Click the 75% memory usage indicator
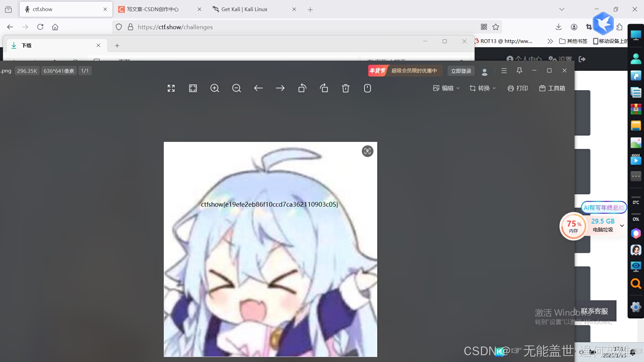The height and width of the screenshot is (362, 644). [x=574, y=226]
